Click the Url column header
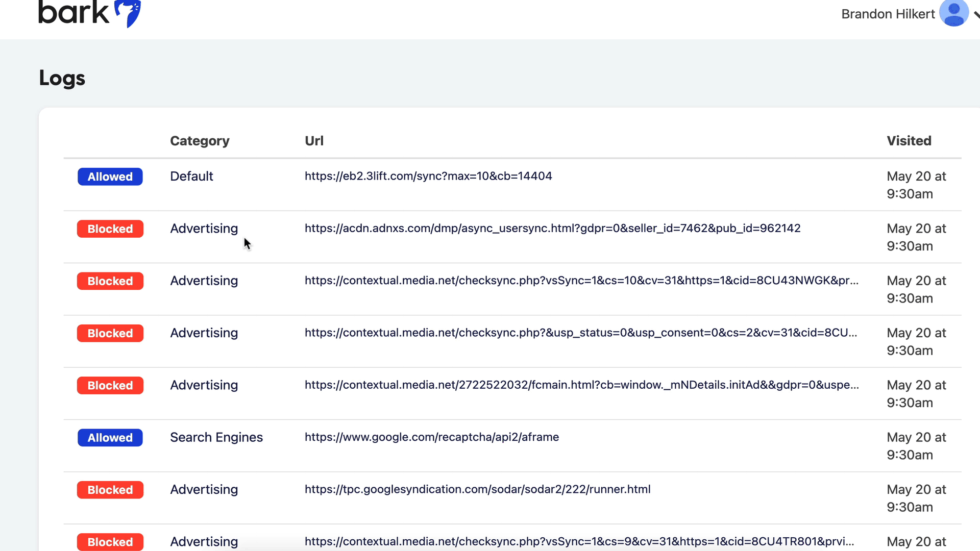Image resolution: width=980 pixels, height=551 pixels. point(314,141)
